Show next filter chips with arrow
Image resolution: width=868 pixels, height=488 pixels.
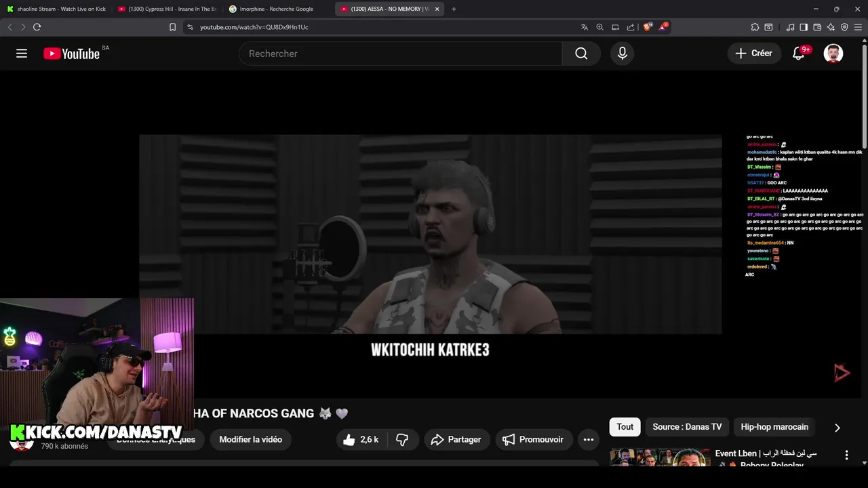pos(837,428)
